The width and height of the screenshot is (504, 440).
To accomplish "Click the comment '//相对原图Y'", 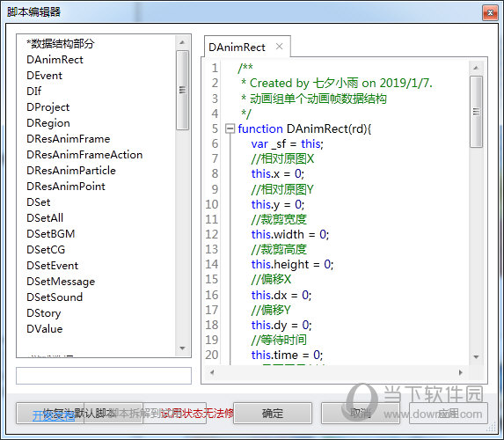I will point(282,189).
